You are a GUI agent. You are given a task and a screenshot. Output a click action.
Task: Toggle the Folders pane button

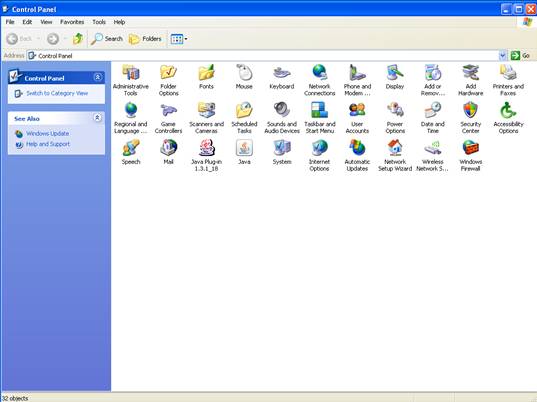pyautogui.click(x=145, y=39)
